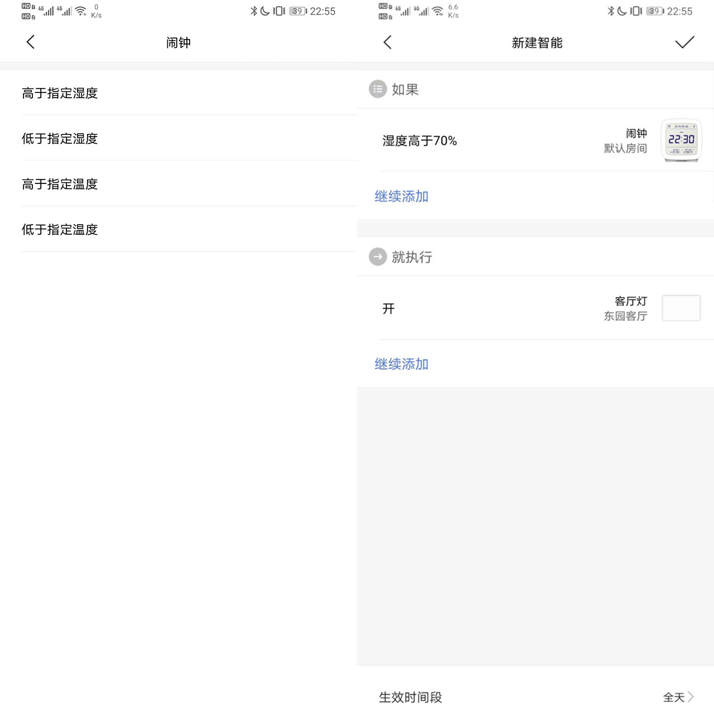Go back from the 闹钟 screen

pos(31,42)
